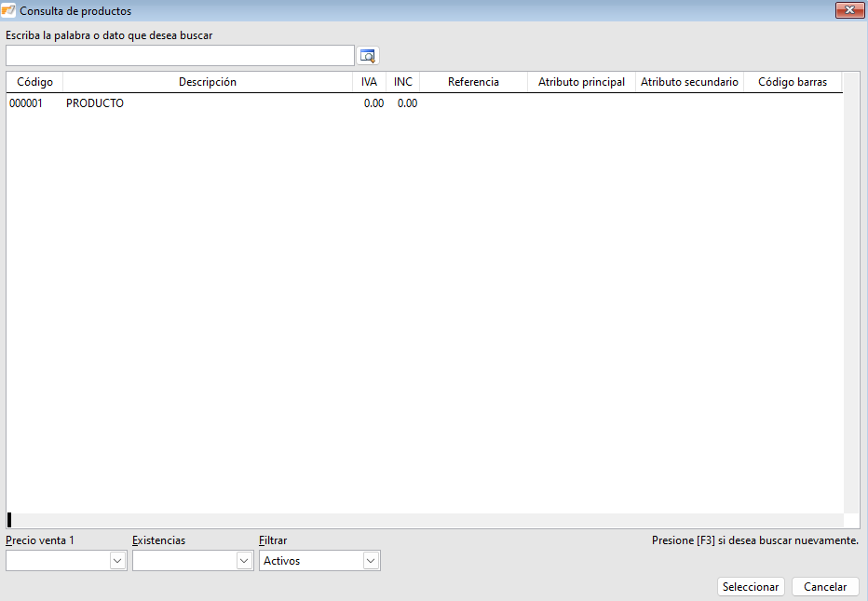Click the Descripción column header
The width and height of the screenshot is (868, 601).
pyautogui.click(x=208, y=82)
